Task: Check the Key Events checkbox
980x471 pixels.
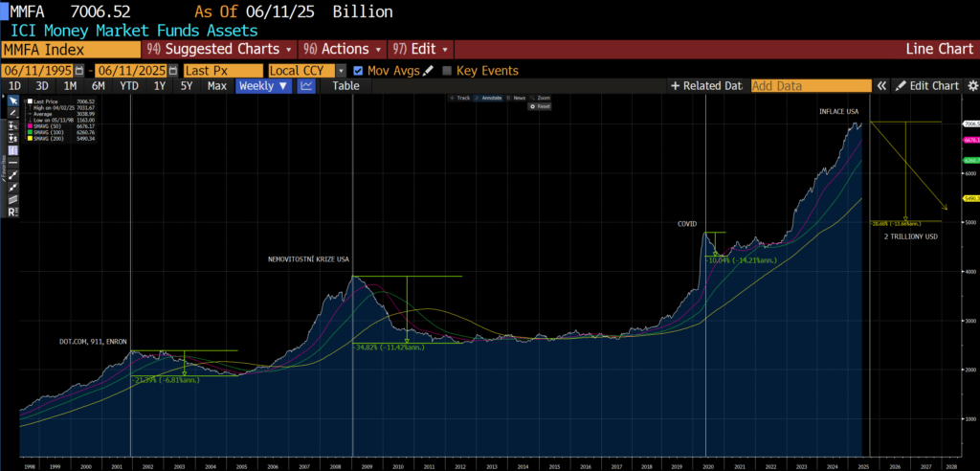Action: pyautogui.click(x=447, y=71)
